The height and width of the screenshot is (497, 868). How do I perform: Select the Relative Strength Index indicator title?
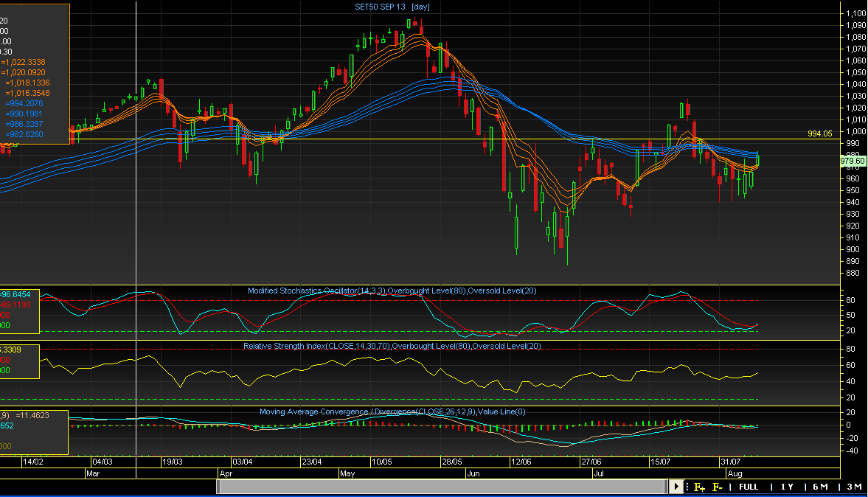pos(392,346)
